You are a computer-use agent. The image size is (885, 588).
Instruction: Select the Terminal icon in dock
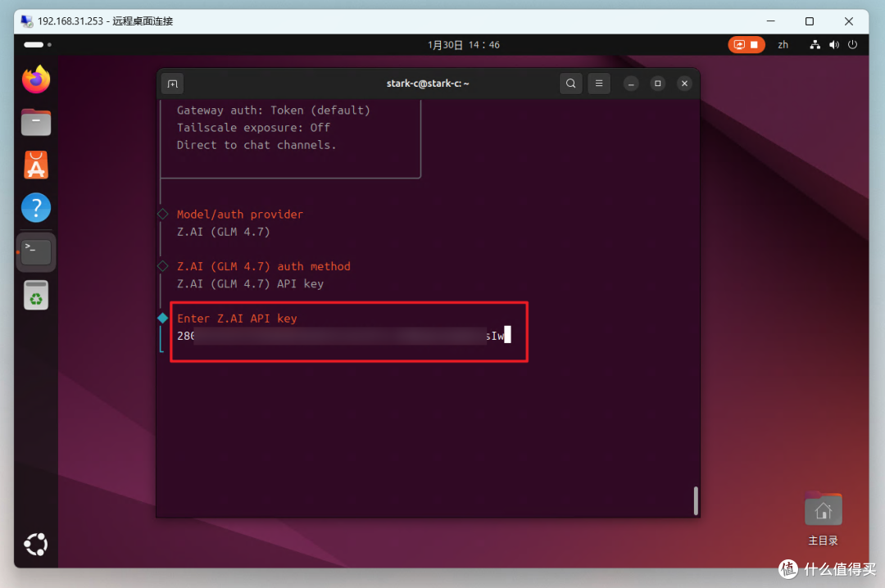(x=36, y=251)
